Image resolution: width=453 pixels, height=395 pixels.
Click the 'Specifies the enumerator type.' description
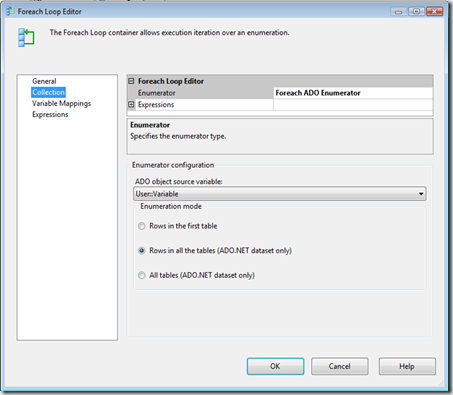(178, 136)
